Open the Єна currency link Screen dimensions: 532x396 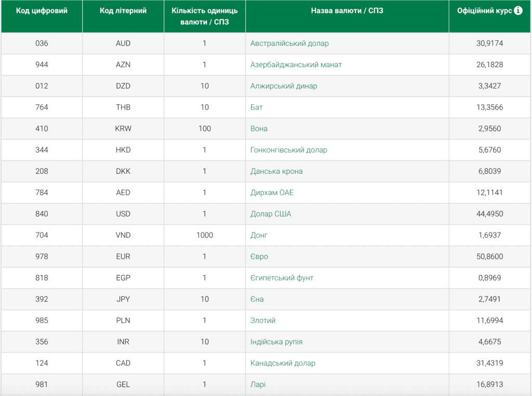tap(257, 299)
